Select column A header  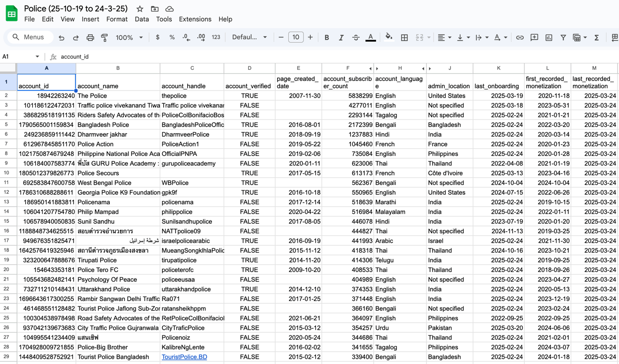(46, 68)
